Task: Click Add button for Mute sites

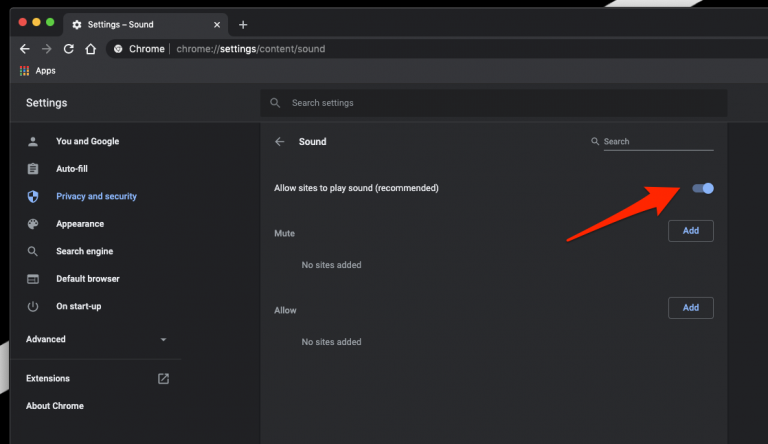Action: (691, 231)
